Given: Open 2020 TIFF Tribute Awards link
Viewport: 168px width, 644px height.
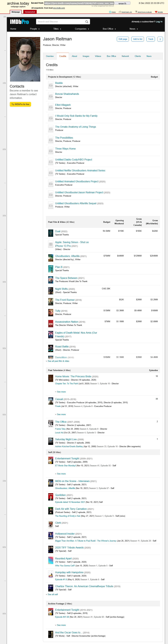Looking at the screenshot, I should coord(69,548).
